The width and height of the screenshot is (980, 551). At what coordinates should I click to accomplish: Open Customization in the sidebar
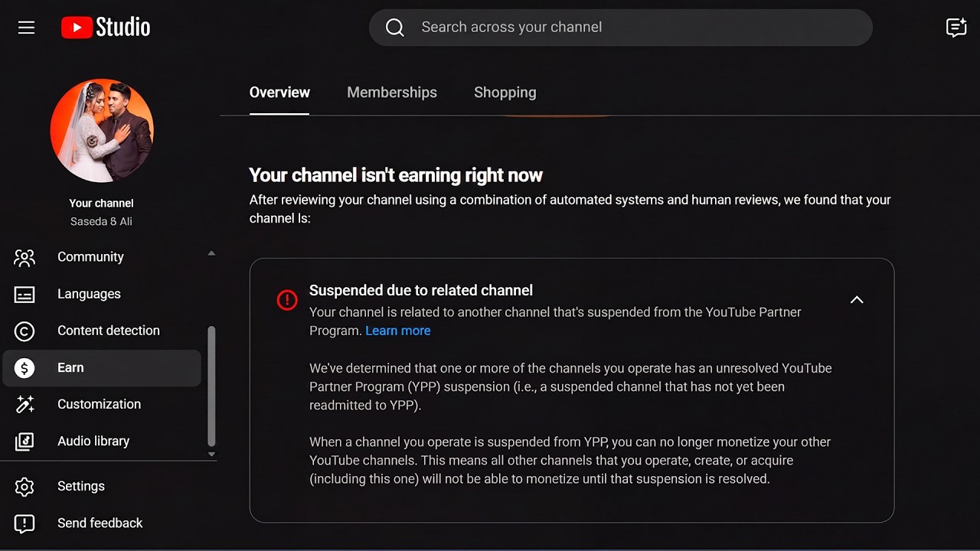coord(102,404)
